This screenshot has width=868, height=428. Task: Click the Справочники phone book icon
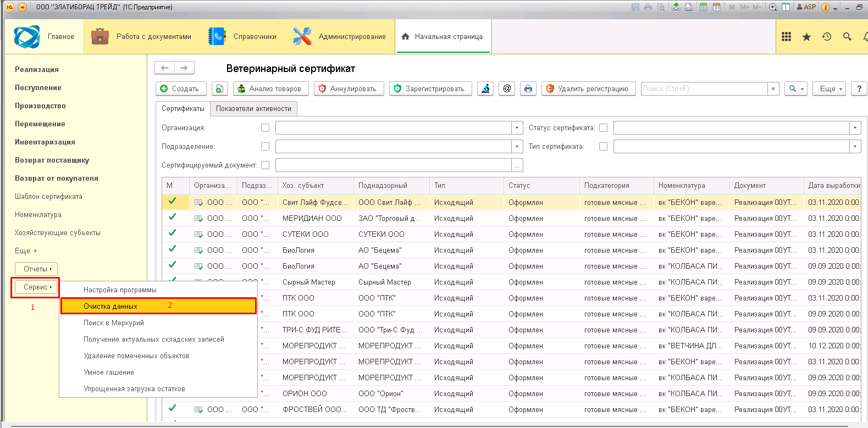(217, 36)
